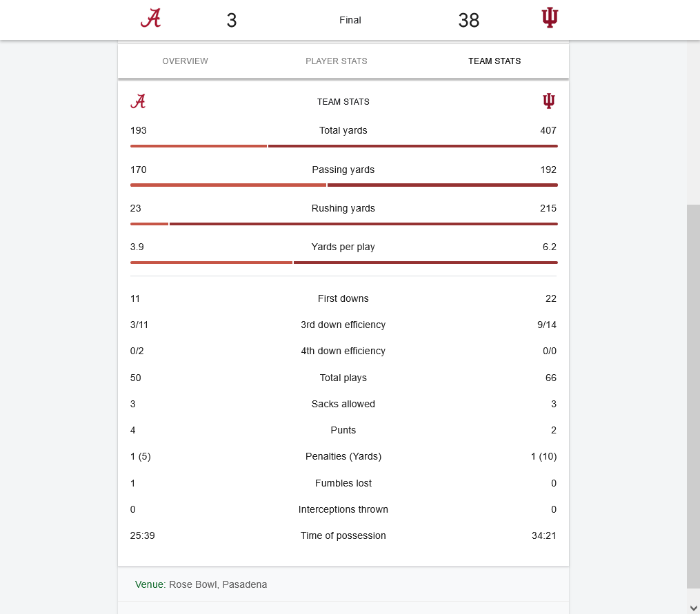Click the Yards per play bar
The width and height of the screenshot is (700, 614).
tap(343, 263)
